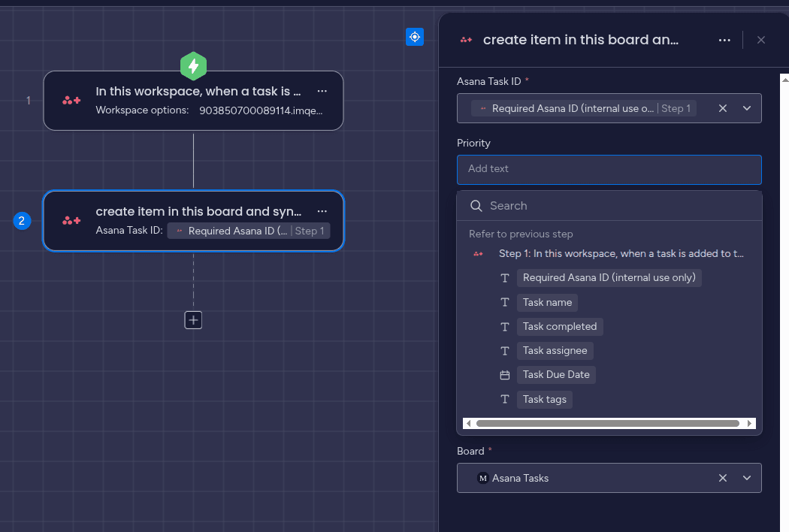The image size is (789, 532).
Task: Insert the Task assignee reference
Action: (x=555, y=350)
